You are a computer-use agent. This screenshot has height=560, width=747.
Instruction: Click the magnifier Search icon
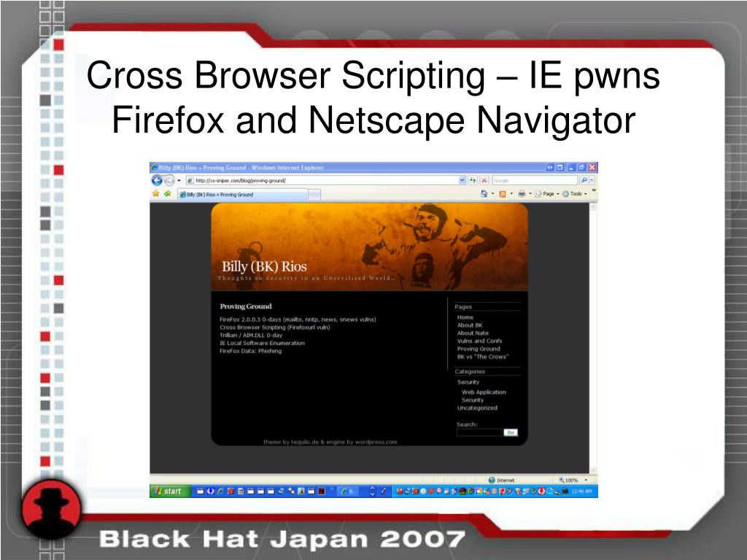(x=584, y=181)
